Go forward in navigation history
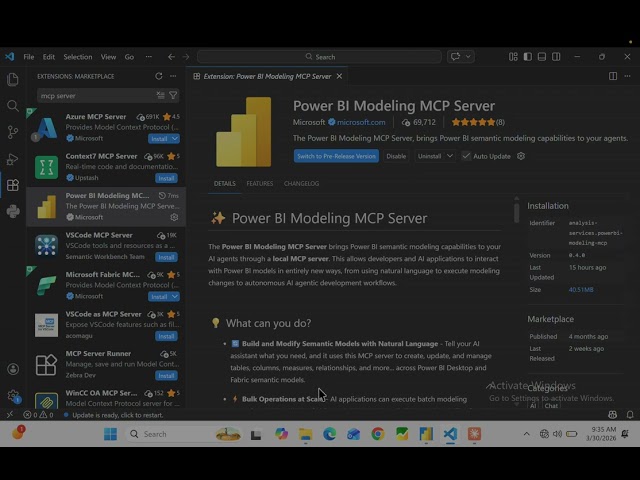This screenshot has width=640, height=480. click(x=186, y=57)
